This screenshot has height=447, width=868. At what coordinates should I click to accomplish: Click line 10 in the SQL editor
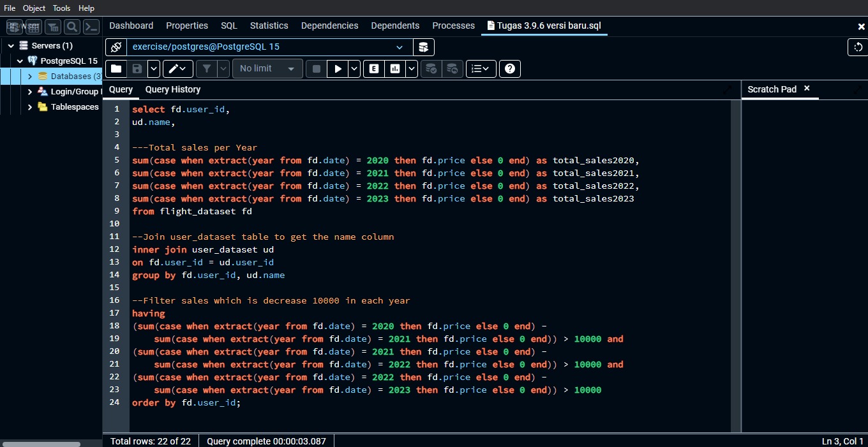(x=255, y=224)
